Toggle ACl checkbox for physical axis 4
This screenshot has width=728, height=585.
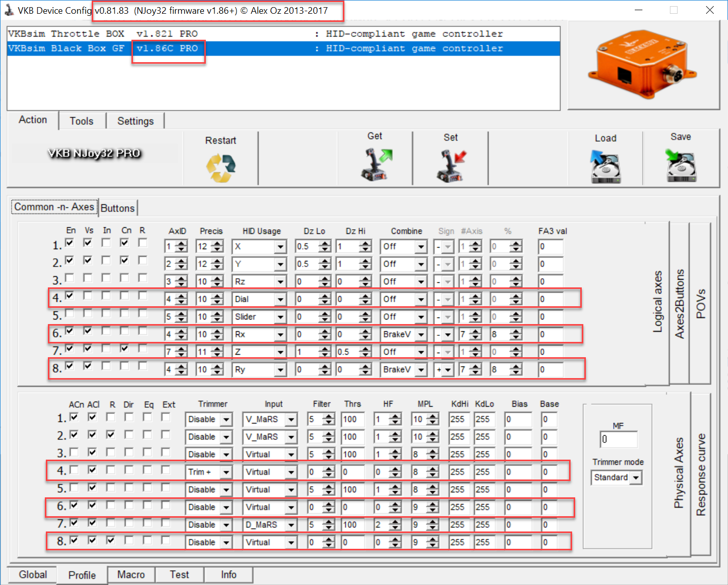93,470
